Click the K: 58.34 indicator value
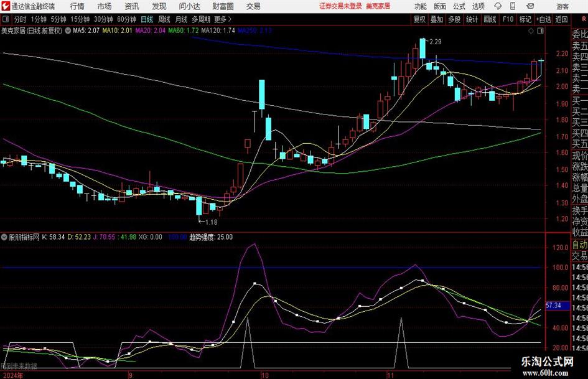Viewport: 588px width, 379px height. click(x=54, y=237)
